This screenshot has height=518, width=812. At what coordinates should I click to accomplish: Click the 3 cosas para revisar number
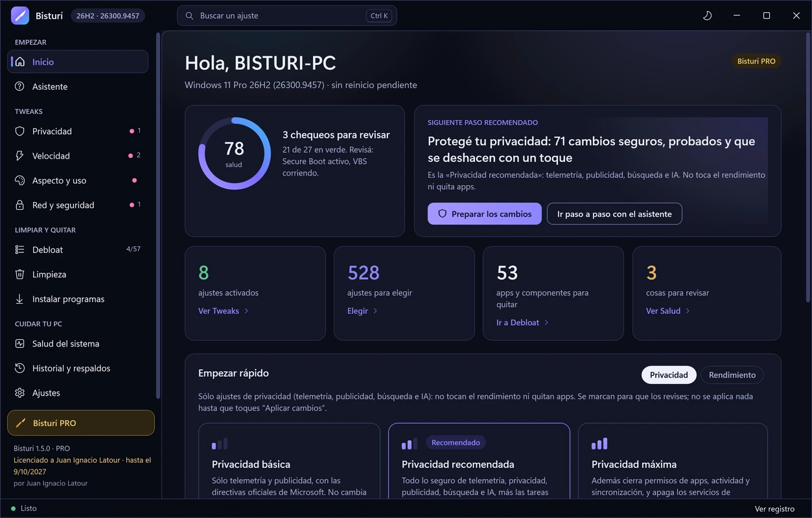point(651,273)
